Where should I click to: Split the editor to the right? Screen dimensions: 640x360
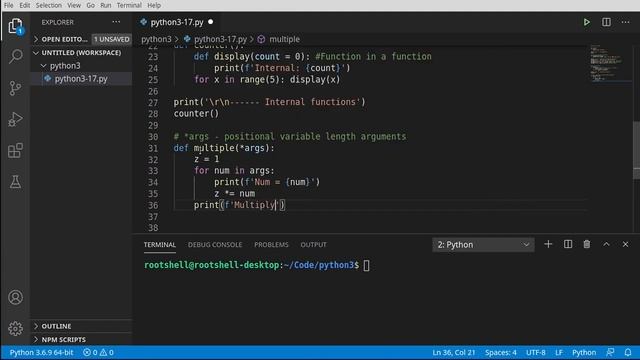(x=606, y=22)
